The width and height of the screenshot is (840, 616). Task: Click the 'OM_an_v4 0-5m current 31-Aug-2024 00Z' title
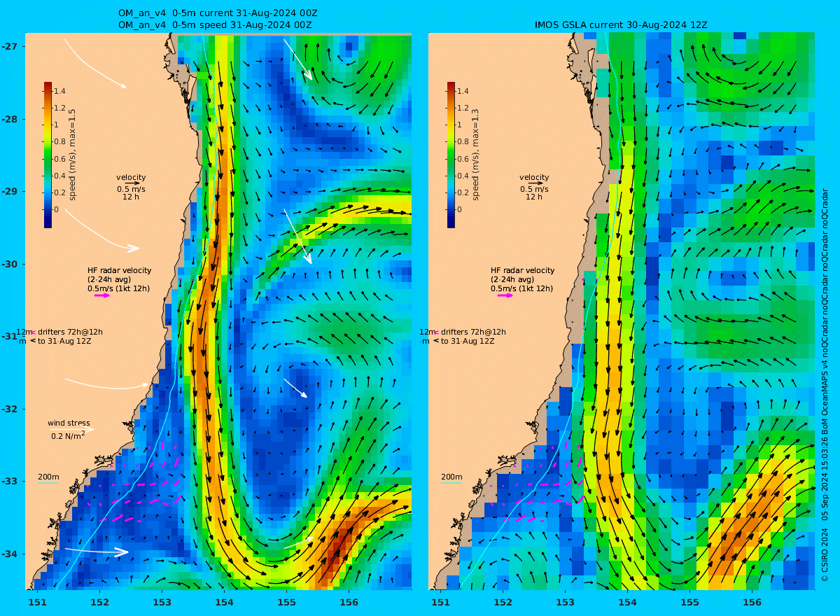click(217, 13)
